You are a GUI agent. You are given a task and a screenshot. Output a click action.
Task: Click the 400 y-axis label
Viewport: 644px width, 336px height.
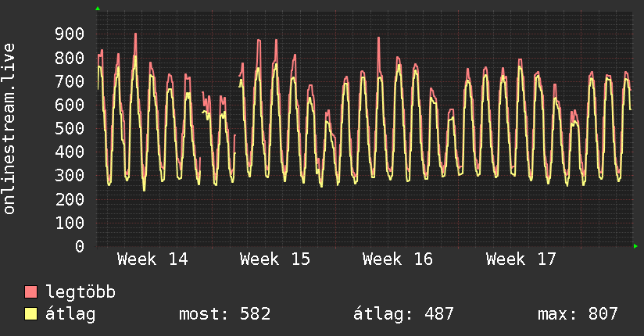pyautogui.click(x=70, y=152)
